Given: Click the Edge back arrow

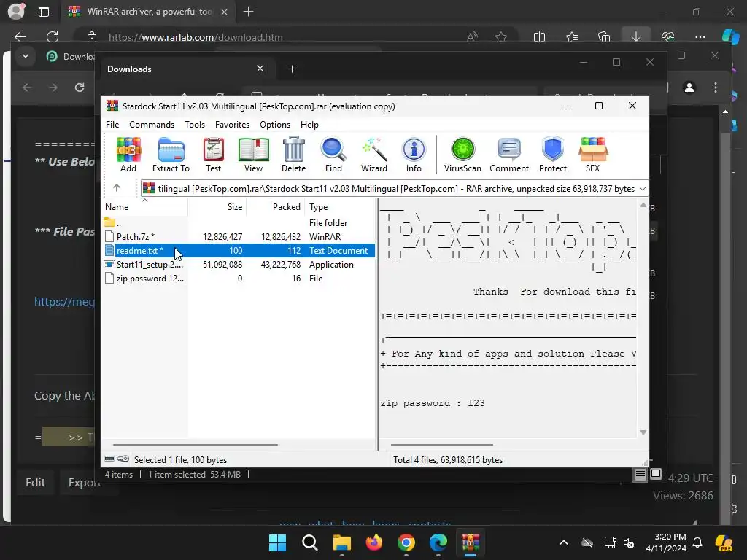Looking at the screenshot, I should tap(20, 36).
